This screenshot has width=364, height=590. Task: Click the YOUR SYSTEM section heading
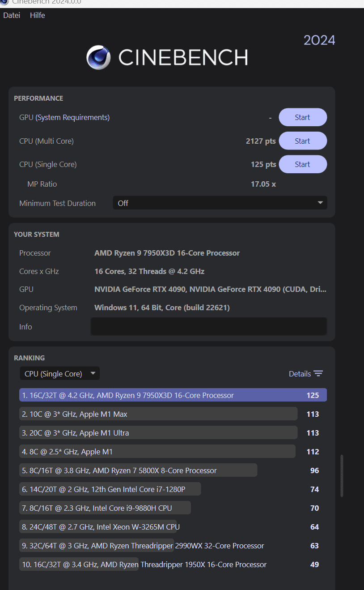[36, 234]
